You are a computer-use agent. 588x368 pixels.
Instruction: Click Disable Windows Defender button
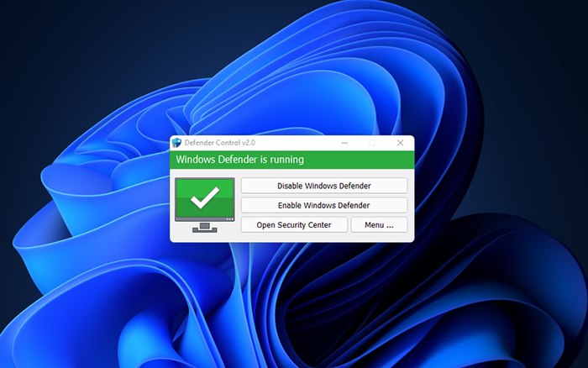coord(324,186)
